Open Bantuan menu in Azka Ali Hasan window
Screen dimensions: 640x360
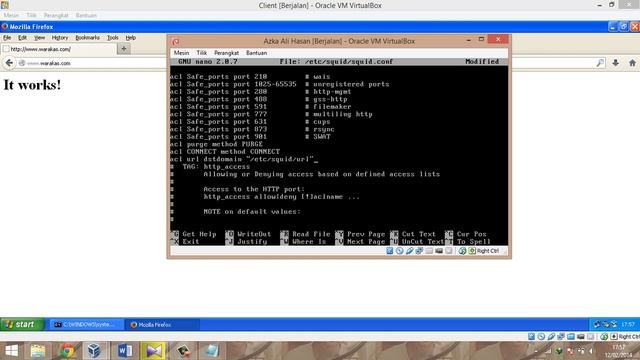click(256, 53)
